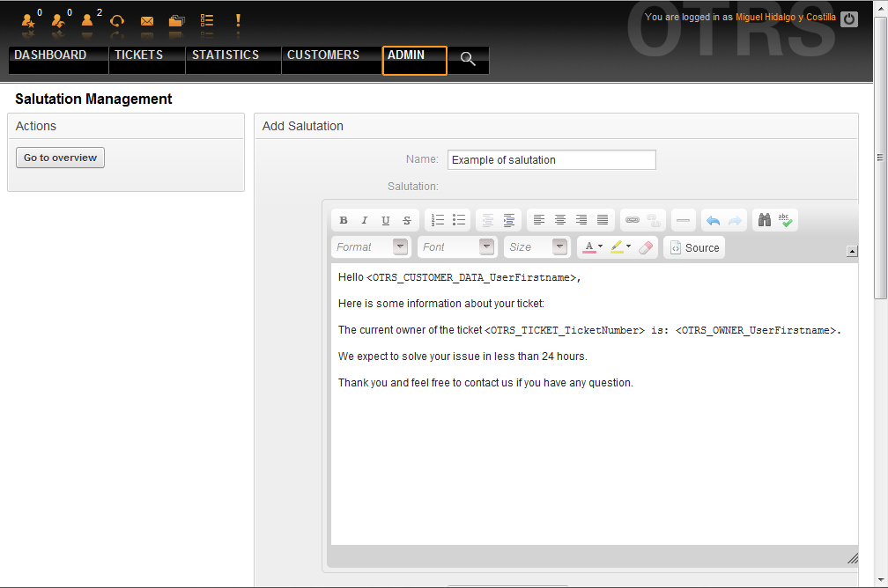Toggle underline formatting
888x588 pixels.
tap(385, 220)
